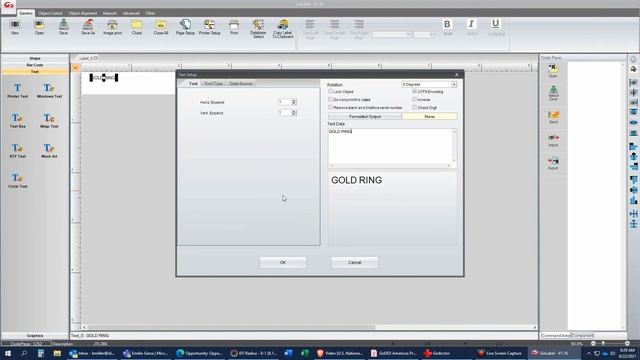Open Page Setup from the toolbar
The width and height of the screenshot is (640, 360).
pyautogui.click(x=185, y=27)
